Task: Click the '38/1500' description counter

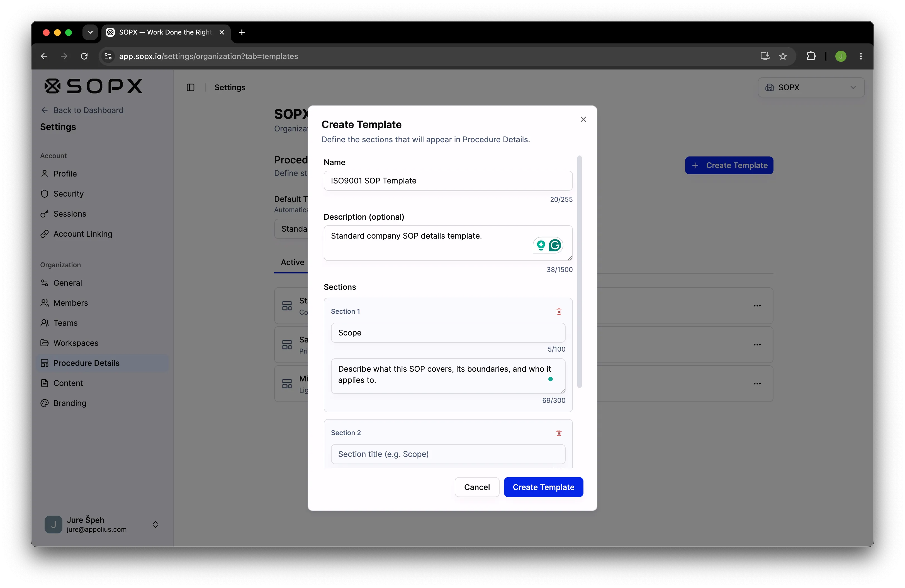Action: pos(559,270)
